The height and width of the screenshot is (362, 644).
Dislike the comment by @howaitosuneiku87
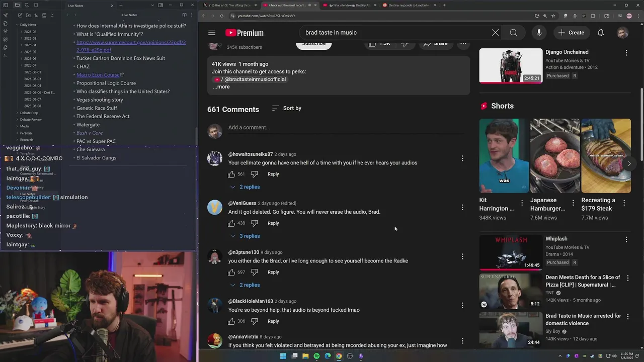point(254,174)
